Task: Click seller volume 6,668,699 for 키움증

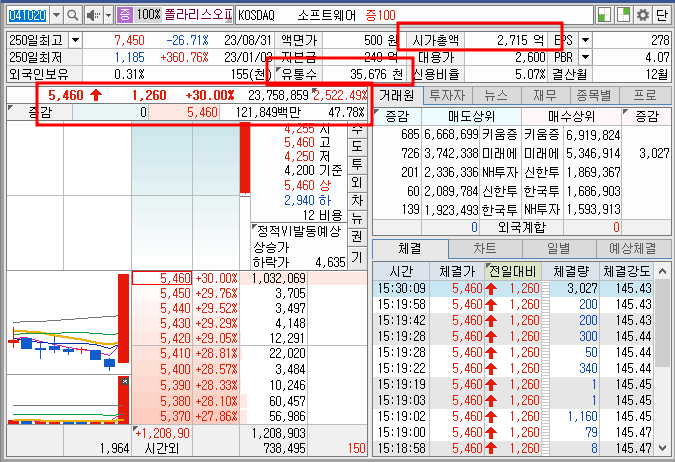Action: [451, 135]
